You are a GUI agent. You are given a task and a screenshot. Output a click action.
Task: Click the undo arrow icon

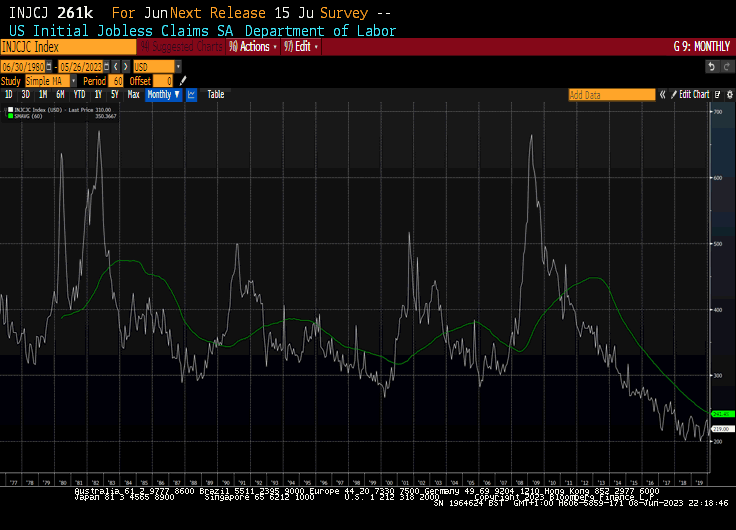(712, 66)
